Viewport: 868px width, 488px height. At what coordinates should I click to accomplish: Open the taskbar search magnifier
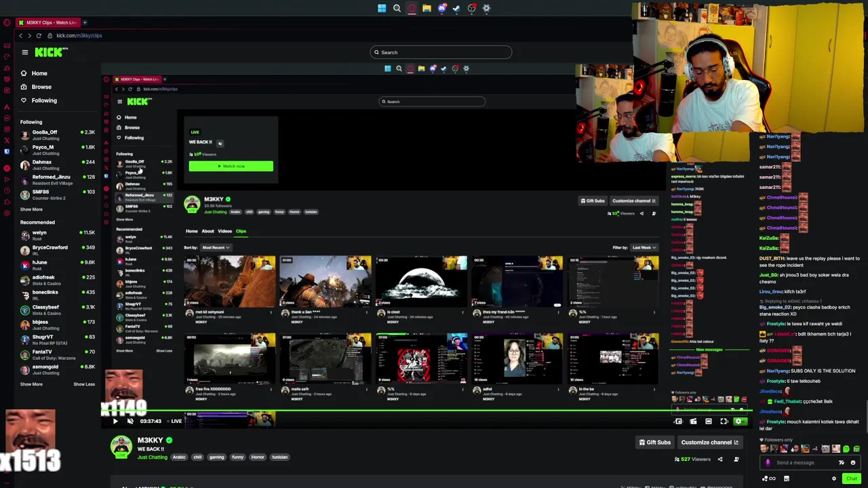(397, 8)
